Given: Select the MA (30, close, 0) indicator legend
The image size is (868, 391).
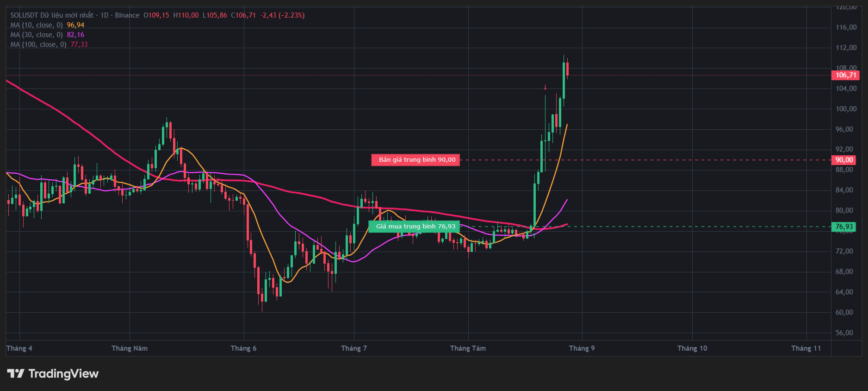Looking at the screenshot, I should tap(37, 35).
